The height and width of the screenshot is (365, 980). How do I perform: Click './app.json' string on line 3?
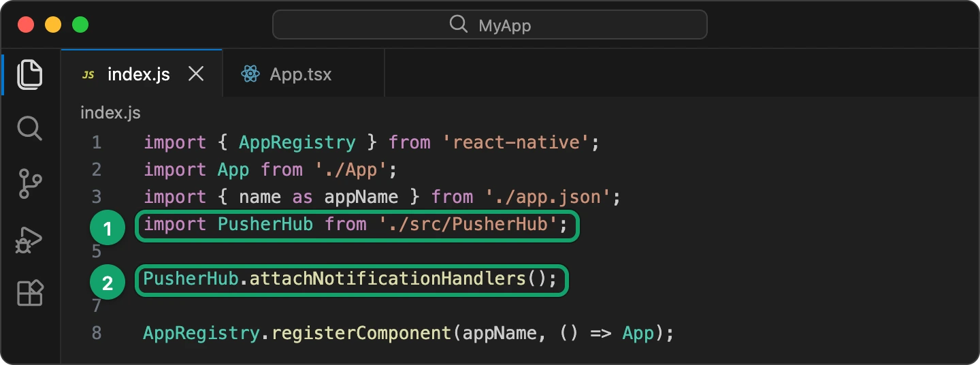pyautogui.click(x=548, y=197)
